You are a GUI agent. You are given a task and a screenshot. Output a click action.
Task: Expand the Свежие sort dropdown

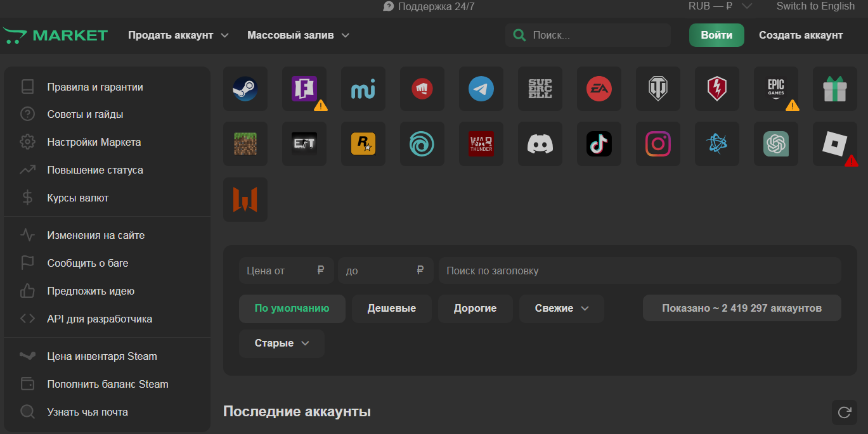[562, 309]
